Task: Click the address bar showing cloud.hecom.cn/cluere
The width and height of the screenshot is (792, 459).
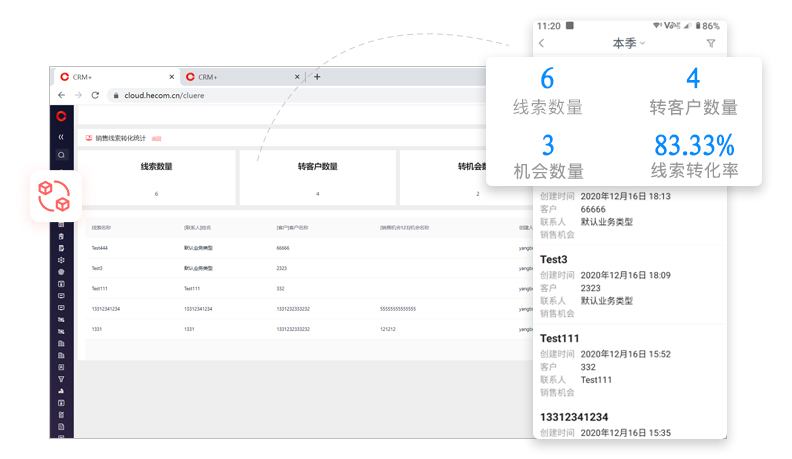Action: pos(300,95)
